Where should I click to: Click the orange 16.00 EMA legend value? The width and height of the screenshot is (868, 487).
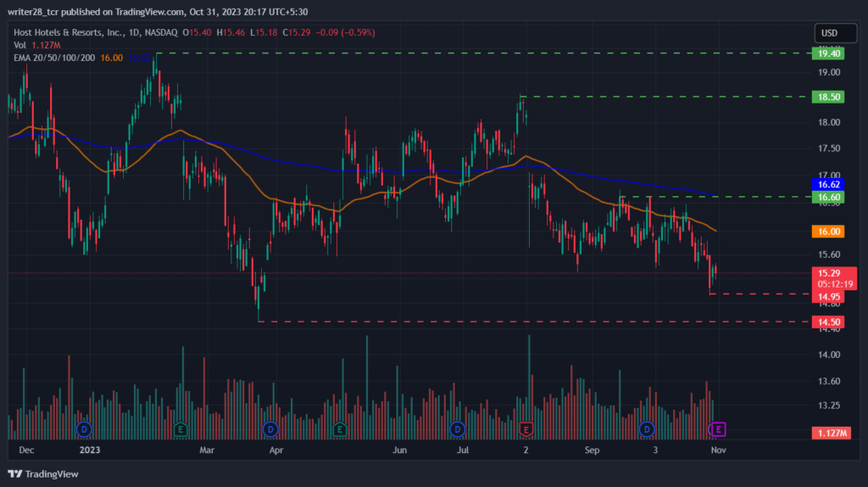pos(111,58)
